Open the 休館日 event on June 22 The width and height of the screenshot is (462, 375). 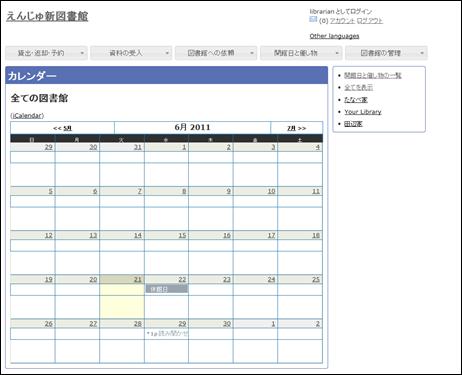pyautogui.click(x=167, y=289)
